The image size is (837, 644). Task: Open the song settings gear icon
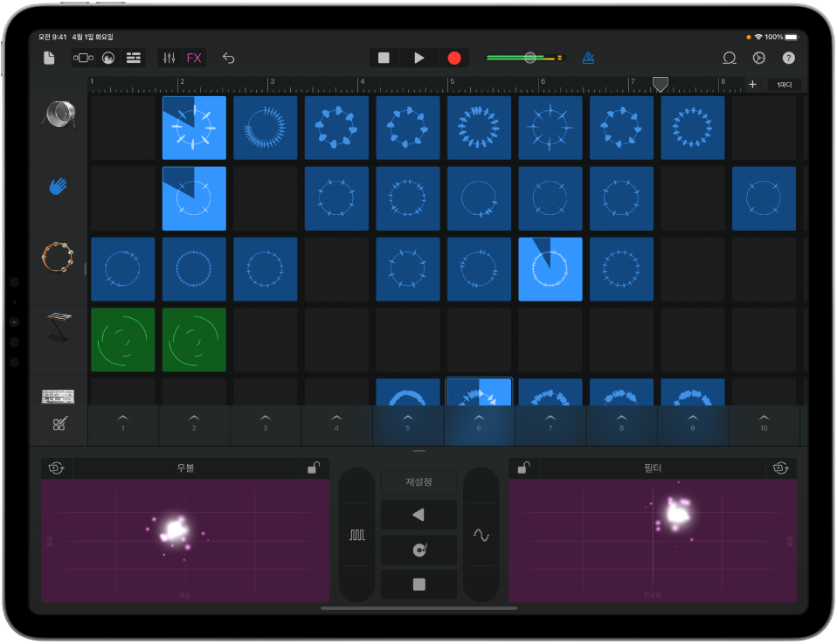coord(759,58)
